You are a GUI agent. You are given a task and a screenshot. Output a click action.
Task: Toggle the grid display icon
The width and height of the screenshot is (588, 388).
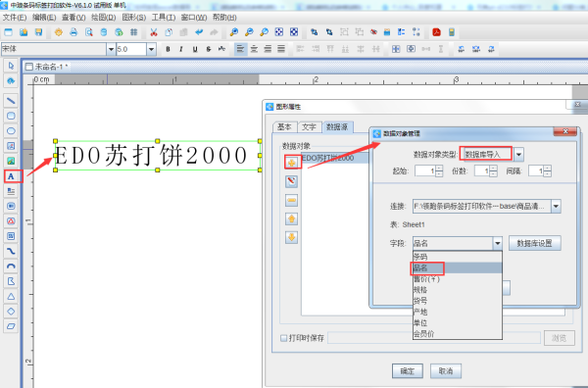pyautogui.click(x=134, y=32)
